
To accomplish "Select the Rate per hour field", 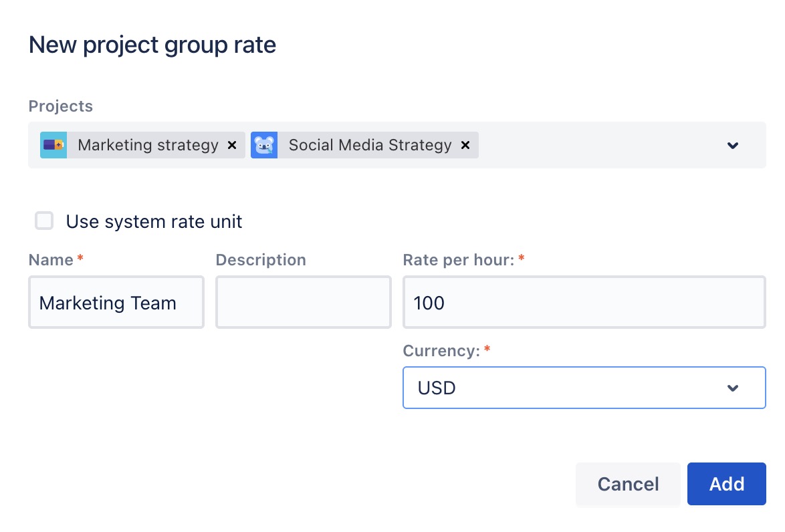I will (584, 303).
